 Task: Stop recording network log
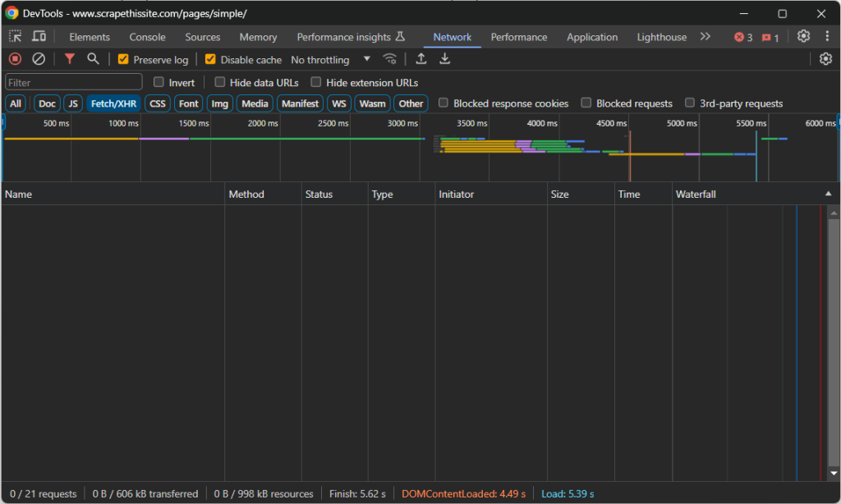coord(15,59)
